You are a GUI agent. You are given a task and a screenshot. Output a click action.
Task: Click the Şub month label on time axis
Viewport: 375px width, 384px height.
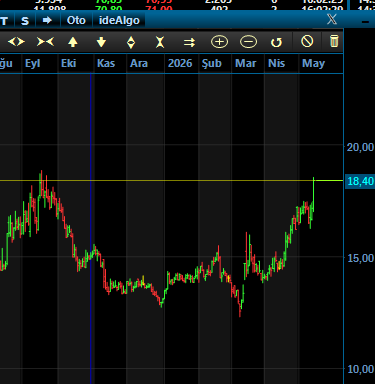pos(212,63)
